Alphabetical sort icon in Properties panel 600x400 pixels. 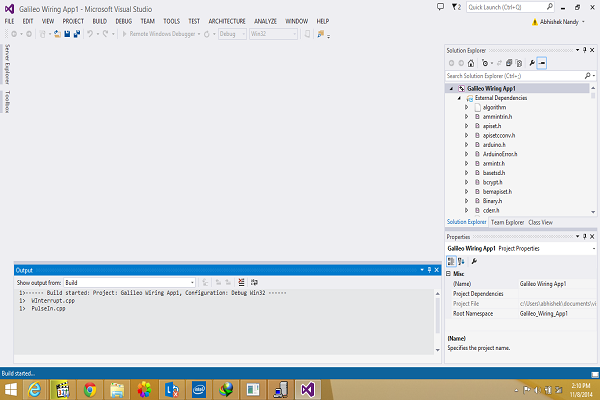(461, 261)
